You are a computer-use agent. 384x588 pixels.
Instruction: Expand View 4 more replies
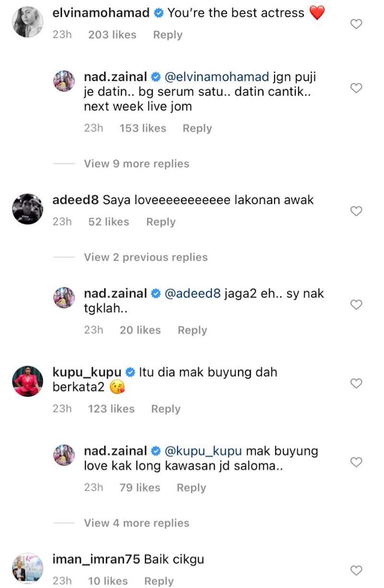[x=136, y=523]
